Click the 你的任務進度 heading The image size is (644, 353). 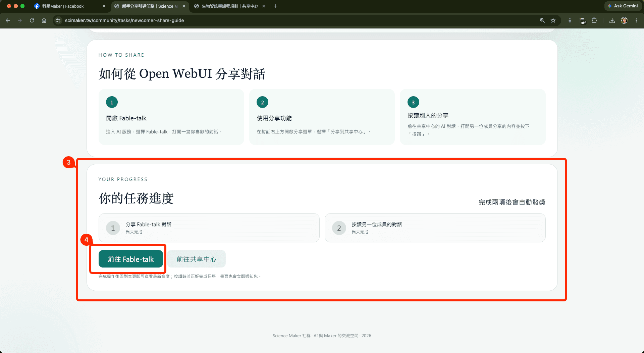(x=136, y=198)
